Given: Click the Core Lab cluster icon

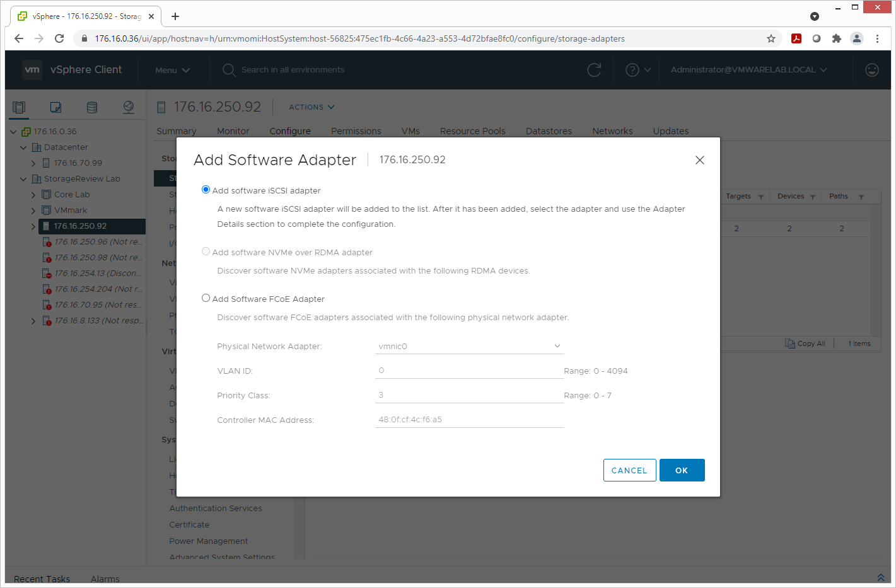Looking at the screenshot, I should click(46, 195).
